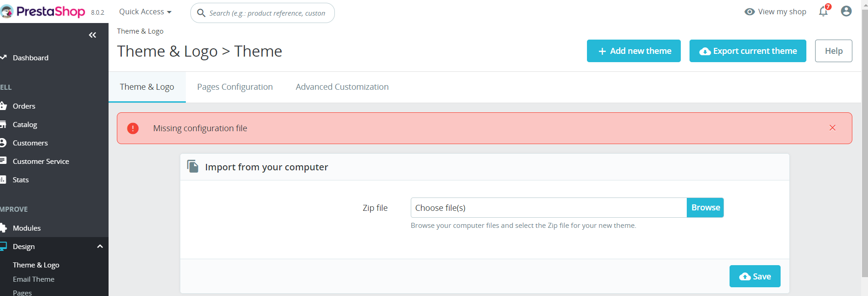This screenshot has height=296, width=868.
Task: Click the Orders basket icon
Action: pos(4,106)
